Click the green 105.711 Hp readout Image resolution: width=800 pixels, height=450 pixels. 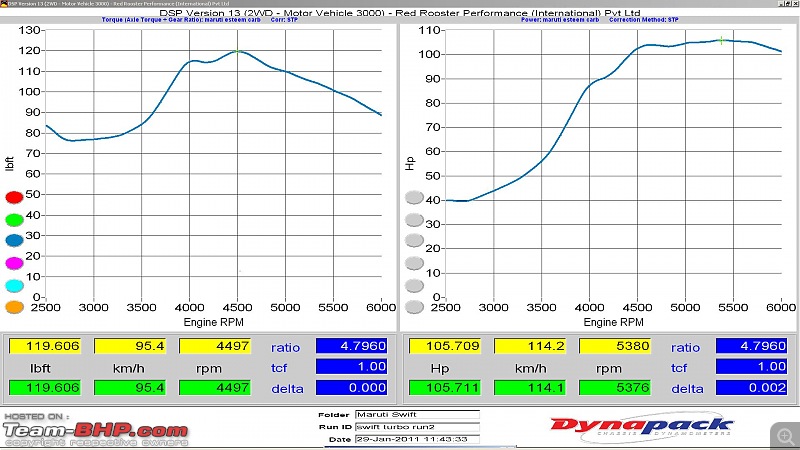[445, 388]
